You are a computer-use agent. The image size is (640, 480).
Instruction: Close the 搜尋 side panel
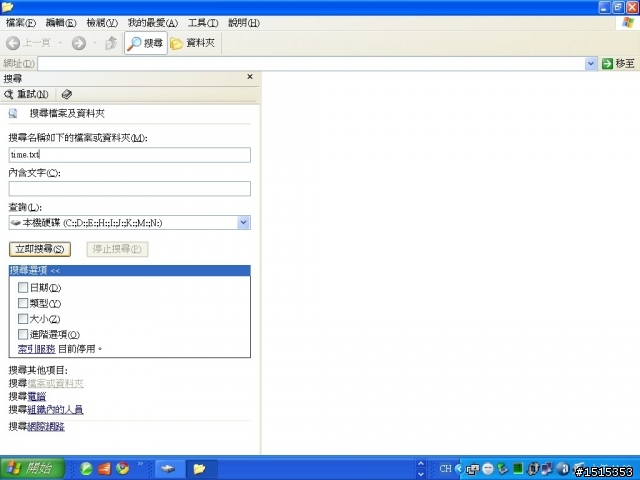pos(250,77)
